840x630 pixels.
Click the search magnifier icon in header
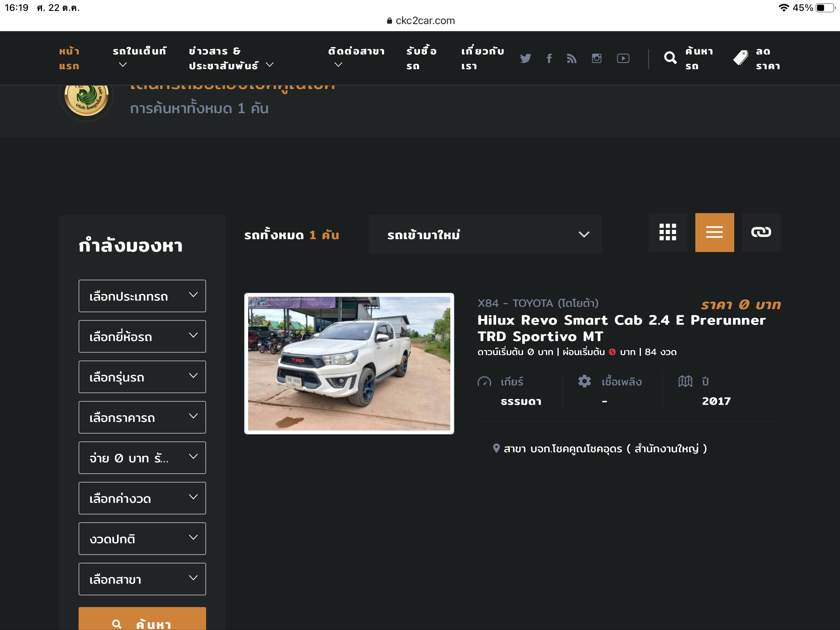(x=670, y=58)
